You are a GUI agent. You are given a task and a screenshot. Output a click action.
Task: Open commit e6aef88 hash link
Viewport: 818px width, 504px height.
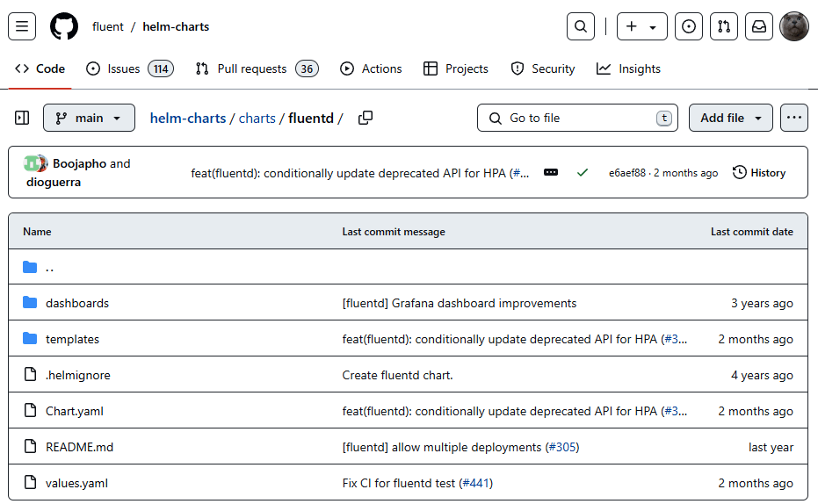pos(627,172)
